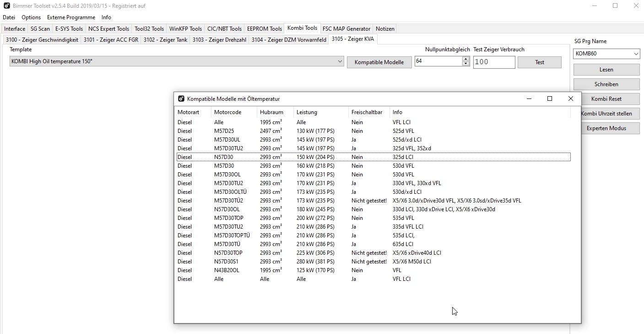Viewport: 644px width, 334px height.
Task: Select the Kombi Tools tab
Action: point(302,28)
